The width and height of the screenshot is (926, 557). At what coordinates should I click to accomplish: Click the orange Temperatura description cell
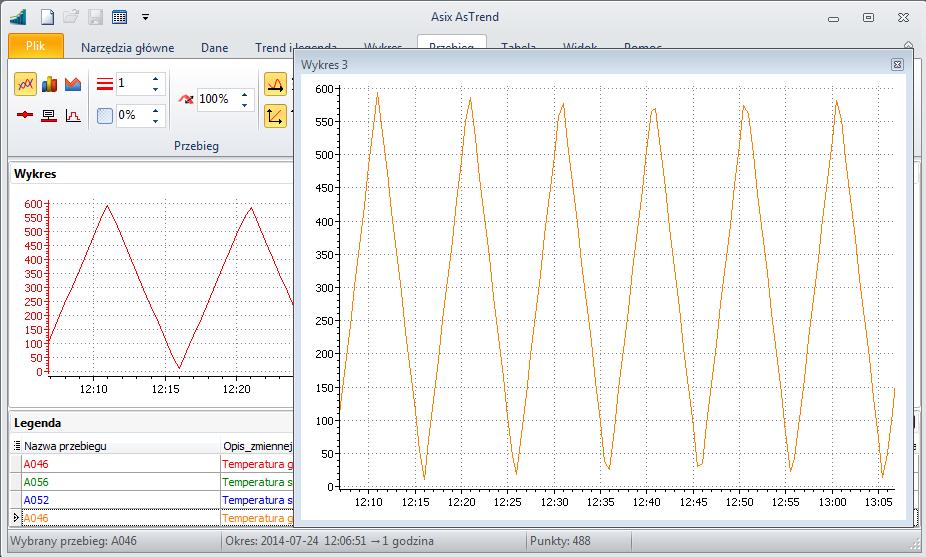257,518
